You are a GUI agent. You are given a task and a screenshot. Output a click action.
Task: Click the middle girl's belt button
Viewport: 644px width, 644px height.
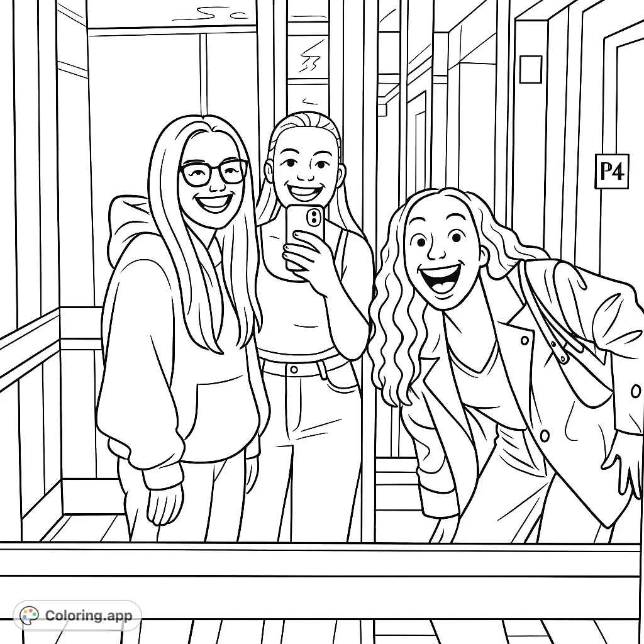(294, 369)
